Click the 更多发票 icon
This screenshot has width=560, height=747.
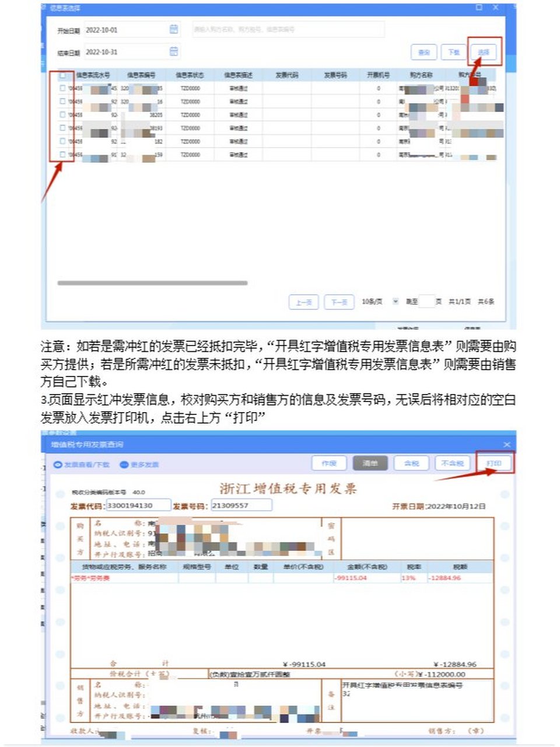pos(124,465)
